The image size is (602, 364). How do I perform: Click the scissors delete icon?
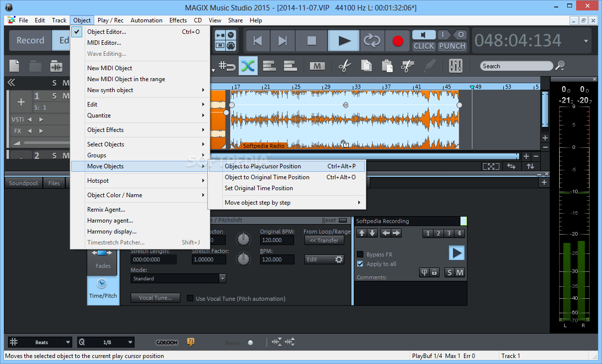tap(408, 66)
